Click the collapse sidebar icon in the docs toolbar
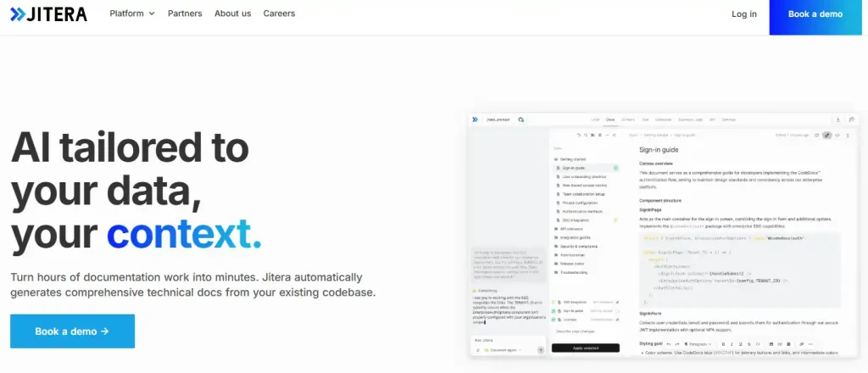 [615, 135]
